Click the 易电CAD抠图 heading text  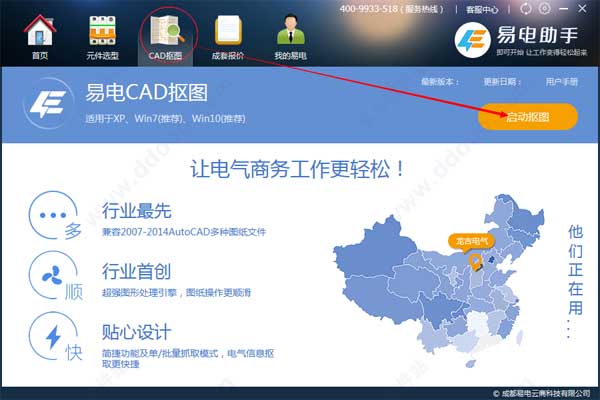pyautogui.click(x=147, y=93)
